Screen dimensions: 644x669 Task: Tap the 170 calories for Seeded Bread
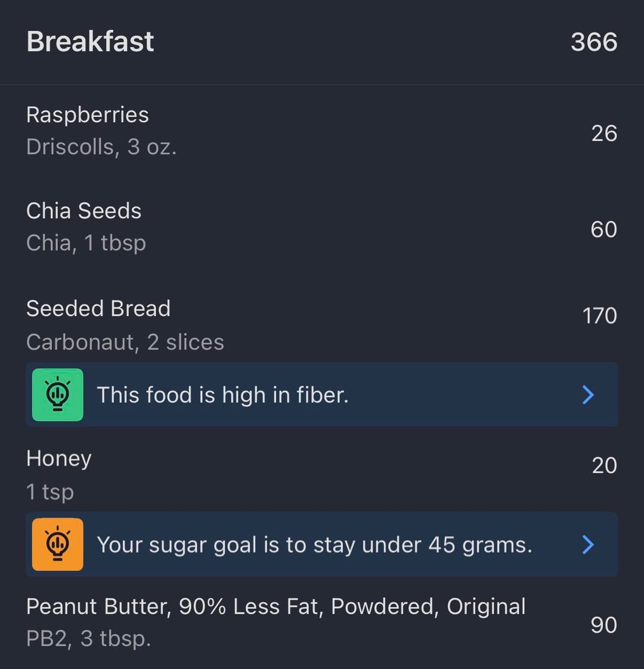[599, 315]
